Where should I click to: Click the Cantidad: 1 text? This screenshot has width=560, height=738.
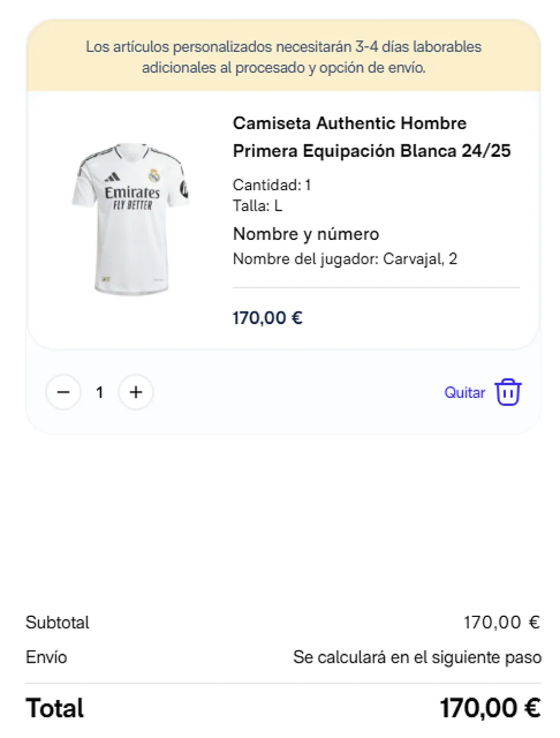click(x=272, y=185)
